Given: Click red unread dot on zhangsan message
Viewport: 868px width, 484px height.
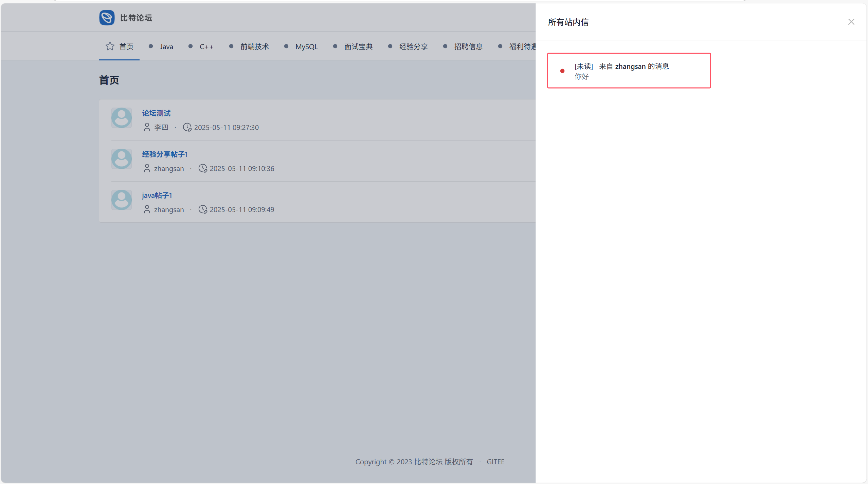Looking at the screenshot, I should (x=562, y=71).
